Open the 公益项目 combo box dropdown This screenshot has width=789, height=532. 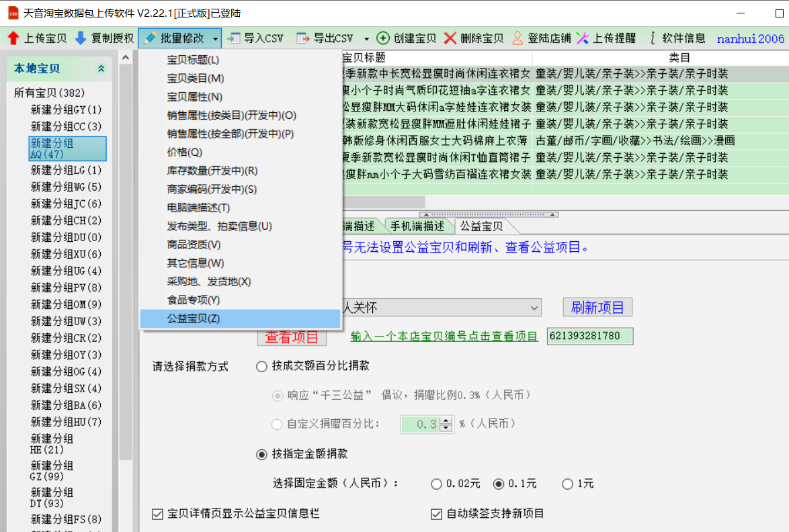(x=534, y=308)
